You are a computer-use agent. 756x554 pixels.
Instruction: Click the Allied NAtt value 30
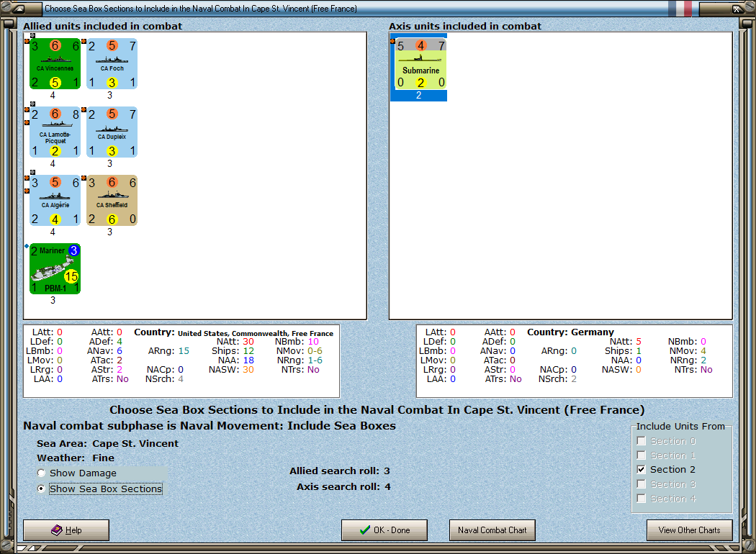(248, 342)
